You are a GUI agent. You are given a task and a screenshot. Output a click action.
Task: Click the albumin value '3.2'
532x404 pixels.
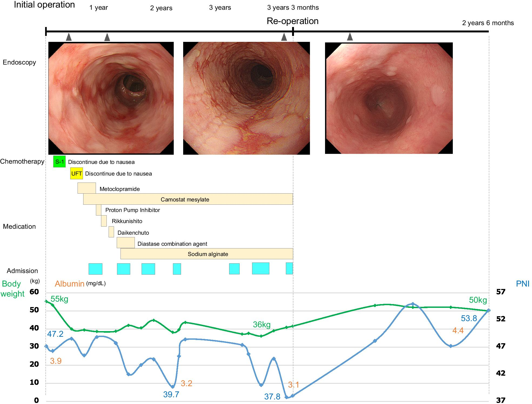[x=186, y=383]
